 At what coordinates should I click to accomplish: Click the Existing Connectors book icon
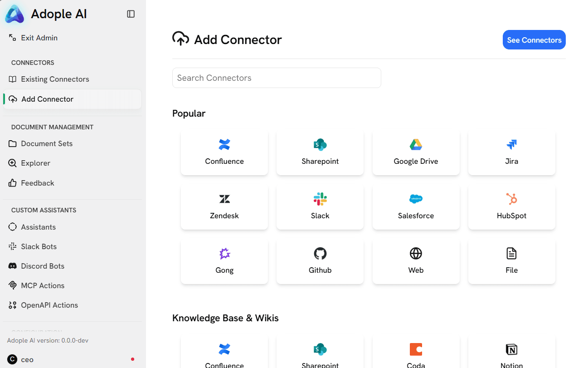13,79
